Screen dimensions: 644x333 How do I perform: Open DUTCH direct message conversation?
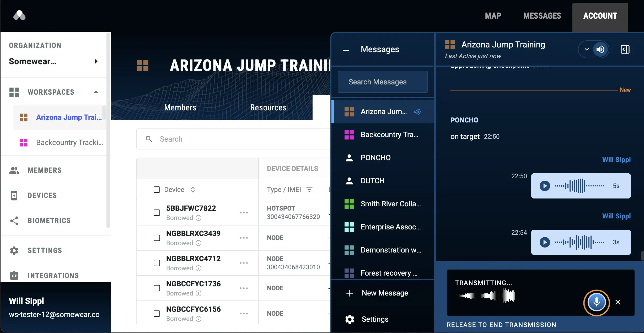point(383,181)
